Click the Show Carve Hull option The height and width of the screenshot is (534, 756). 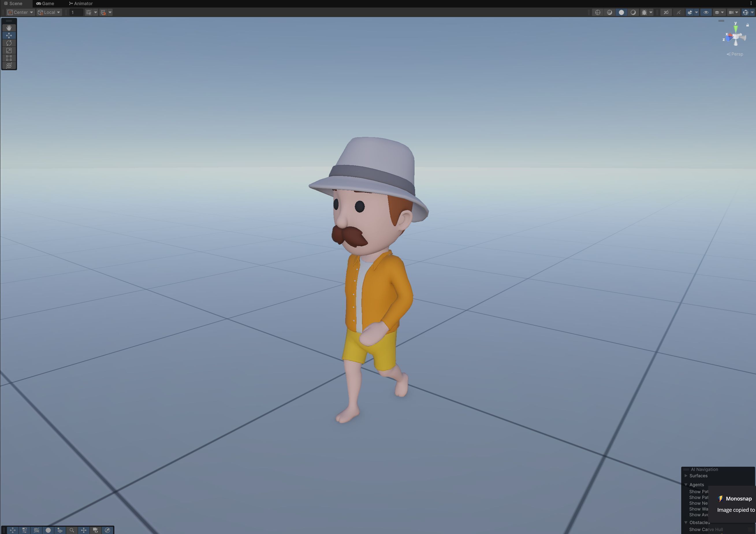[x=706, y=530]
